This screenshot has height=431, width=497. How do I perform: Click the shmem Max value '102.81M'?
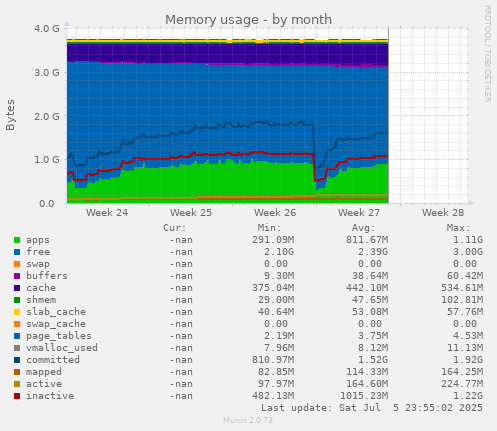point(462,300)
